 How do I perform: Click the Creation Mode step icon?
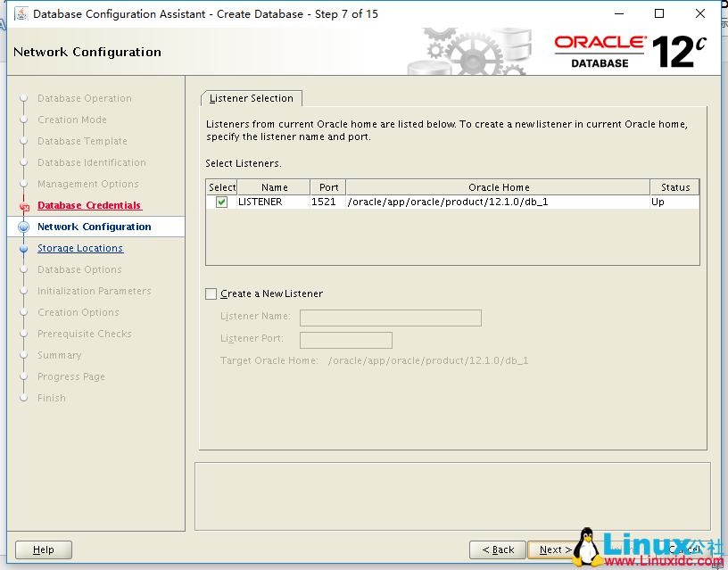tap(26, 120)
